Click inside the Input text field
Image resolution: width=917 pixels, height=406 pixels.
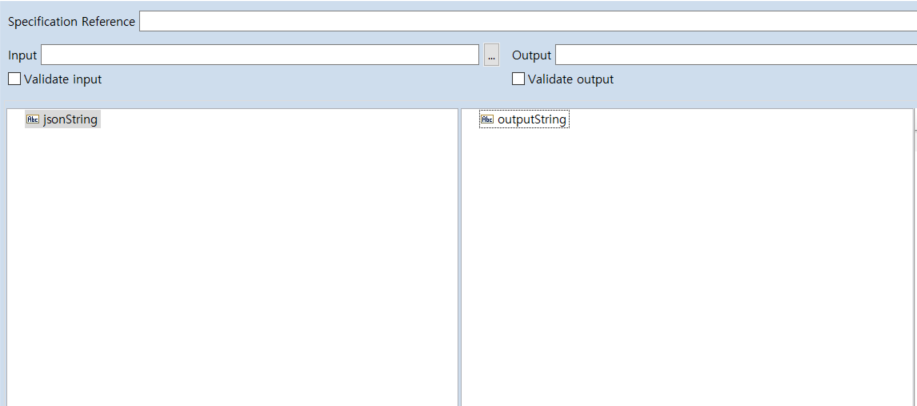click(260, 55)
